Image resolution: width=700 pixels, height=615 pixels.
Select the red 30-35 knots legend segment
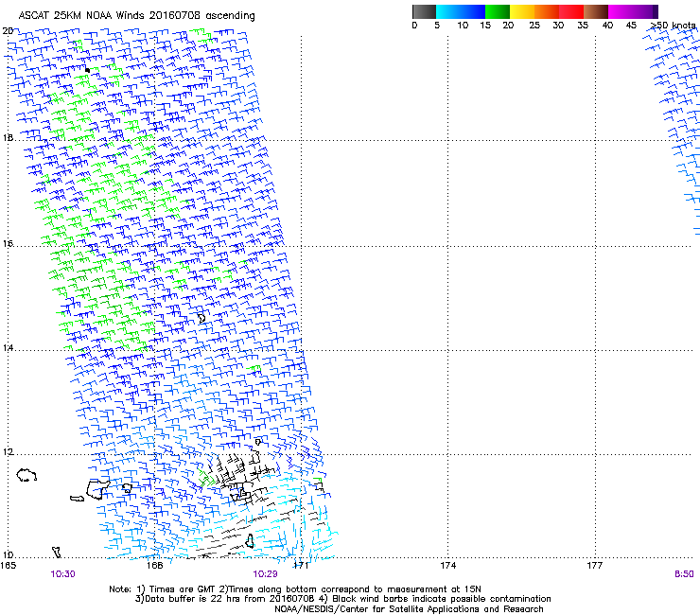pos(571,11)
